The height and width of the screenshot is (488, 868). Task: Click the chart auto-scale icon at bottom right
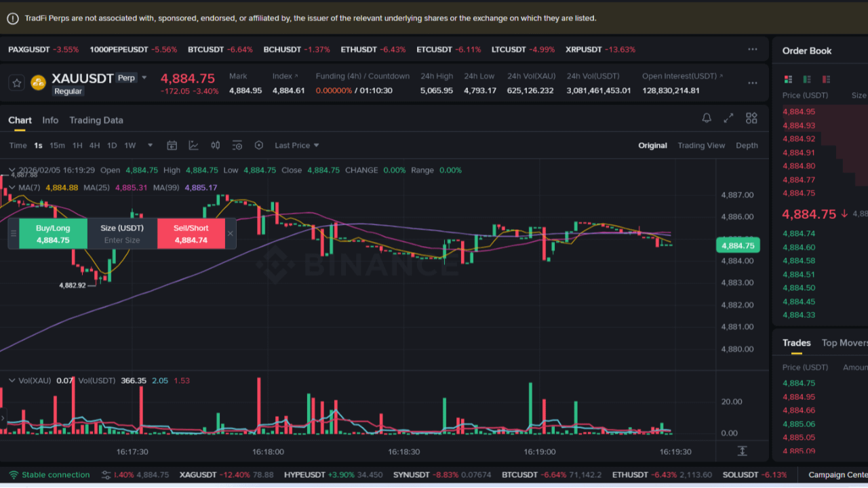pos(742,451)
